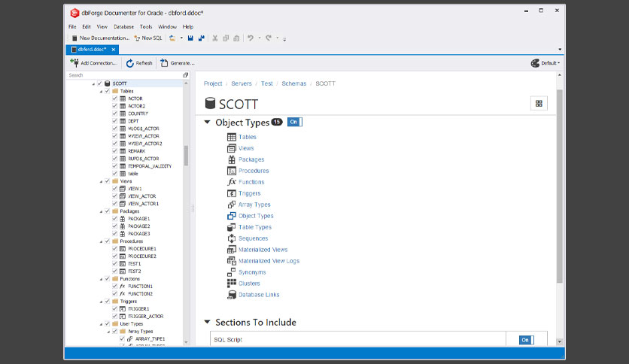Click the tree panel vertical scrollbar thumb
Viewport: 629px width, 364px height.
point(186,156)
